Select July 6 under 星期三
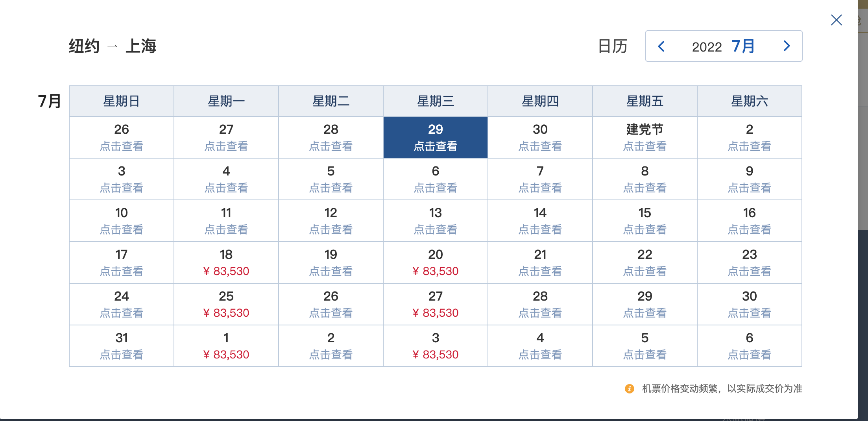The width and height of the screenshot is (868, 421). click(436, 179)
